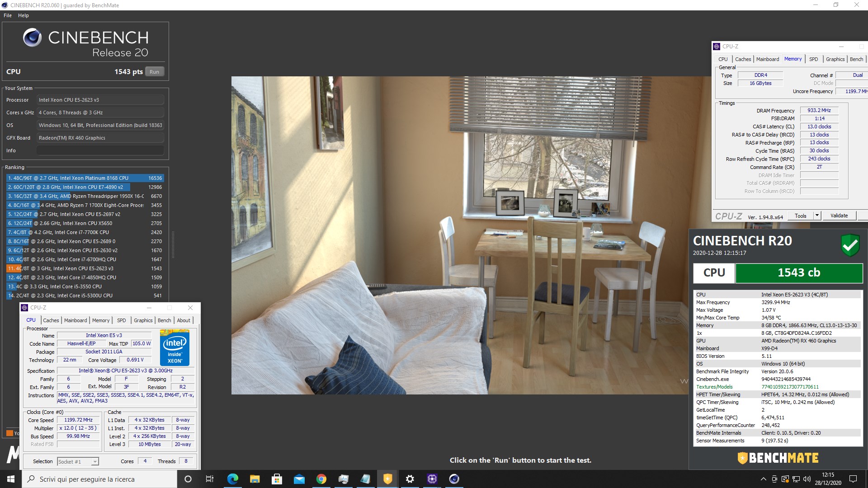Open File Explorer from the taskbar
This screenshot has height=488, width=868.
[255, 479]
